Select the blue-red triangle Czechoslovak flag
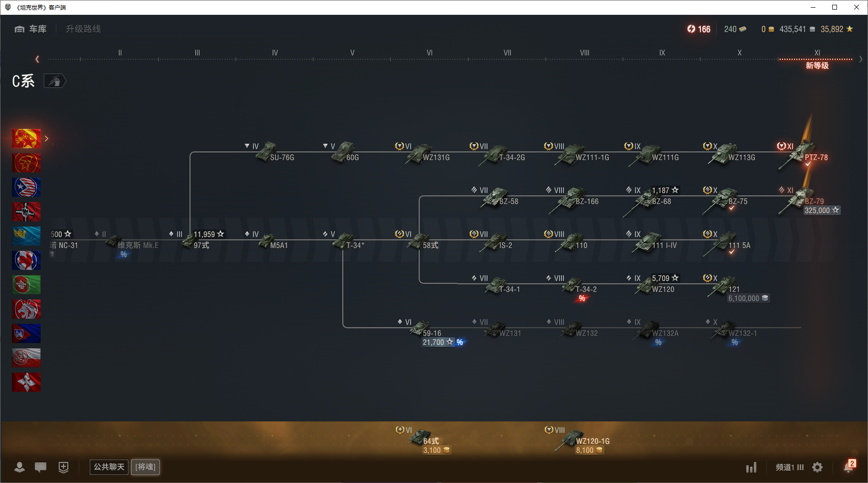Screen dimensions: 868x483 26,333
